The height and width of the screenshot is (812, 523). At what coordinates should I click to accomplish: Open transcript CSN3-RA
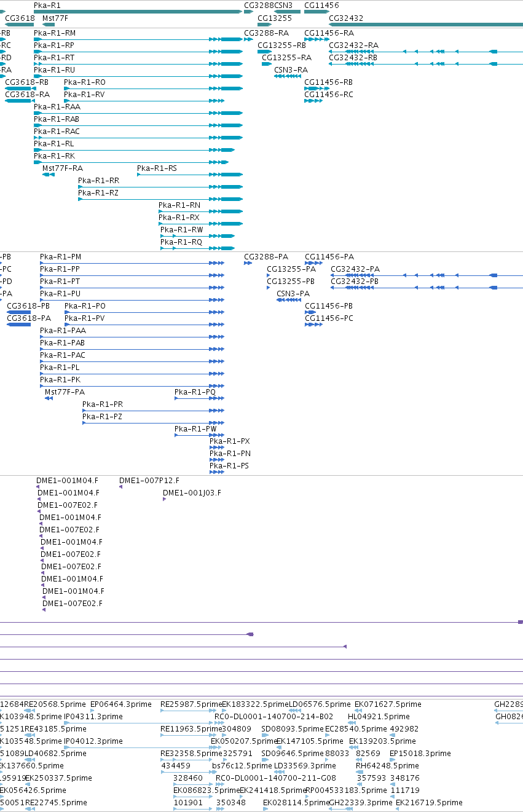[291, 70]
